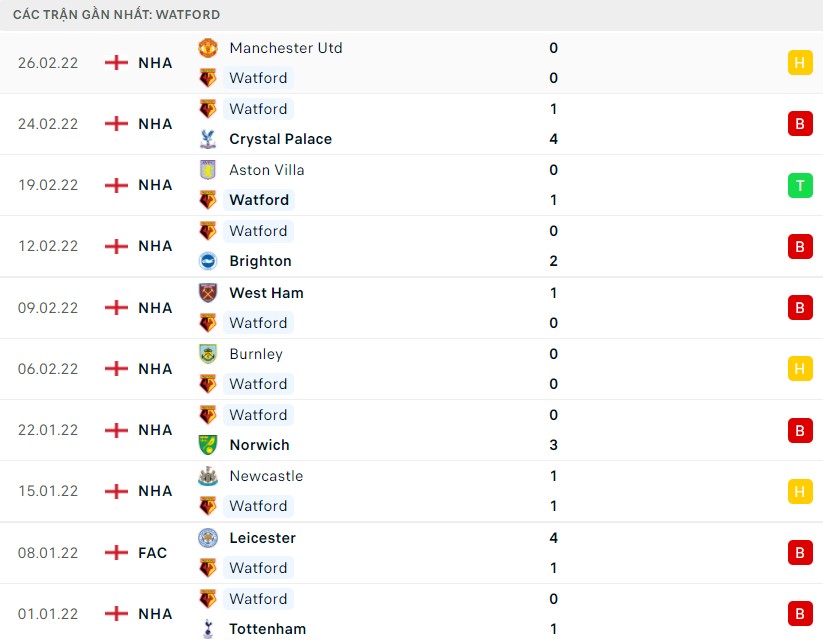Image resolution: width=823 pixels, height=642 pixels.
Task: Open the Watford team name link versus Brighton
Action: pyautogui.click(x=258, y=231)
